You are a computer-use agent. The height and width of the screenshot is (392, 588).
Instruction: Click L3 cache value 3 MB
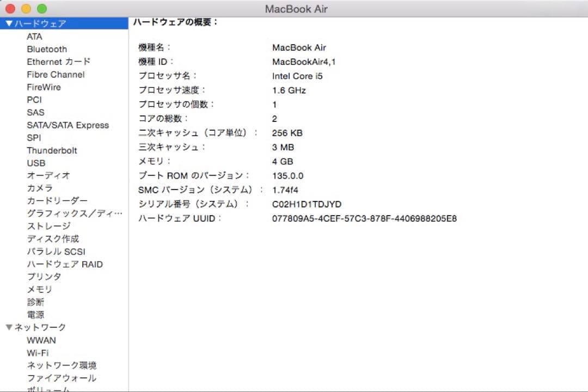(283, 148)
